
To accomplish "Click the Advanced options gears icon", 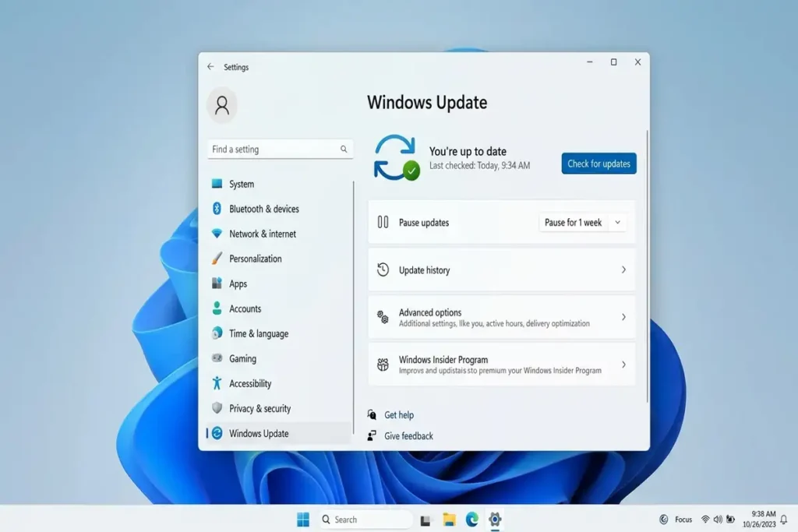I will (x=383, y=317).
